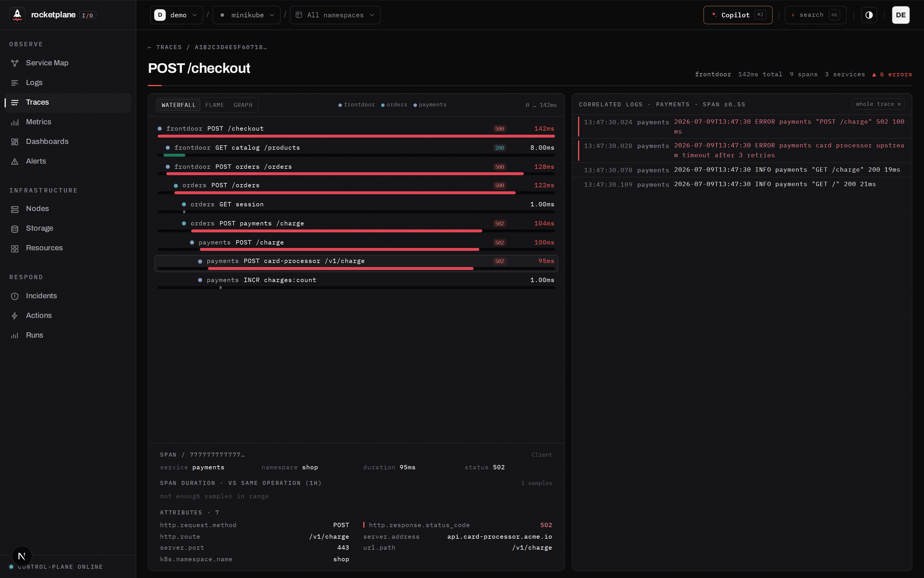Open the Logs page from sidebar

68,83
